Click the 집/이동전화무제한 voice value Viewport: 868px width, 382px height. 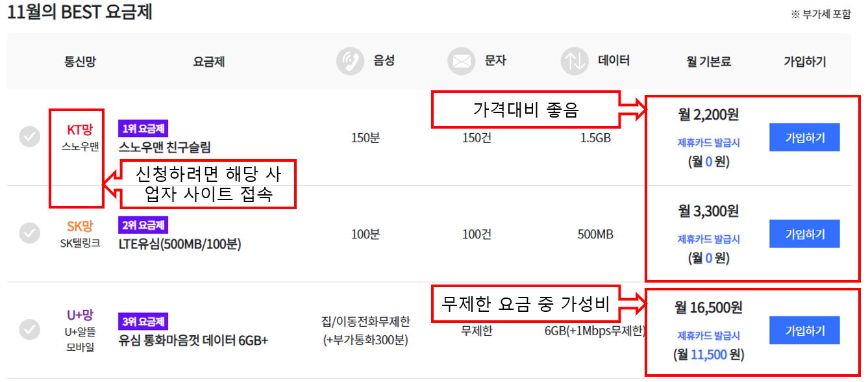[x=366, y=322]
